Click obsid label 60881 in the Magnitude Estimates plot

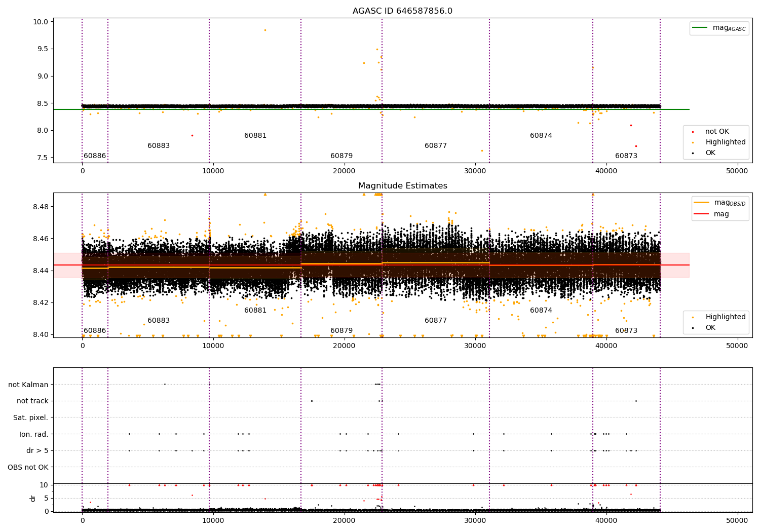[x=255, y=311]
